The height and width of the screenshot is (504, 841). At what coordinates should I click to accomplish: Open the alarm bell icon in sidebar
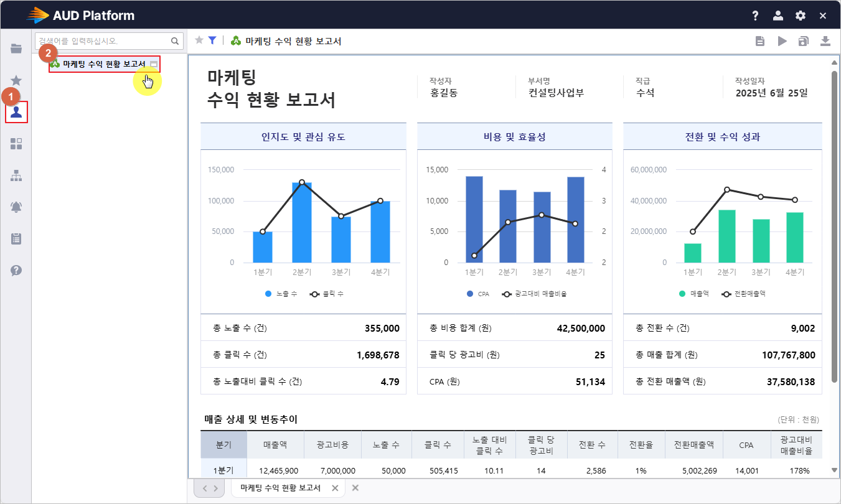[x=16, y=207]
